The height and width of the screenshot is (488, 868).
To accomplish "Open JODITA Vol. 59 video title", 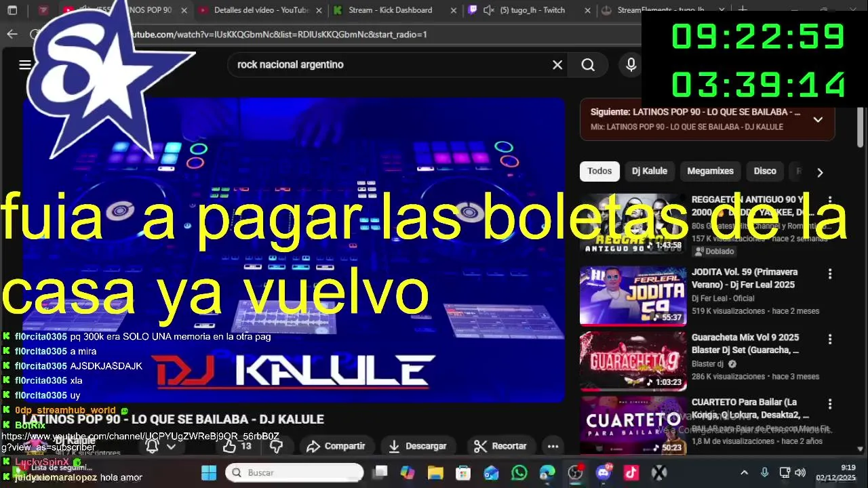I will pyautogui.click(x=745, y=278).
